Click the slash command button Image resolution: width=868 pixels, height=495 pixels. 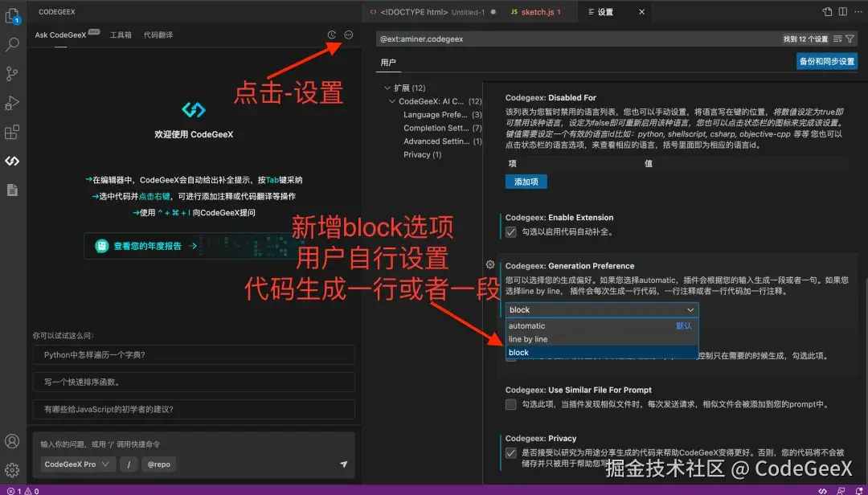(x=129, y=464)
